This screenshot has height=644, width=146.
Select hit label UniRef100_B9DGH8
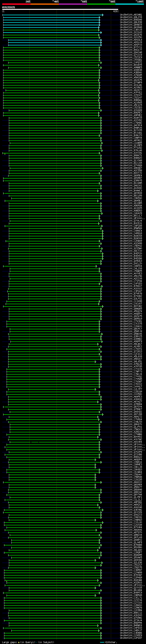[x=131, y=20]
